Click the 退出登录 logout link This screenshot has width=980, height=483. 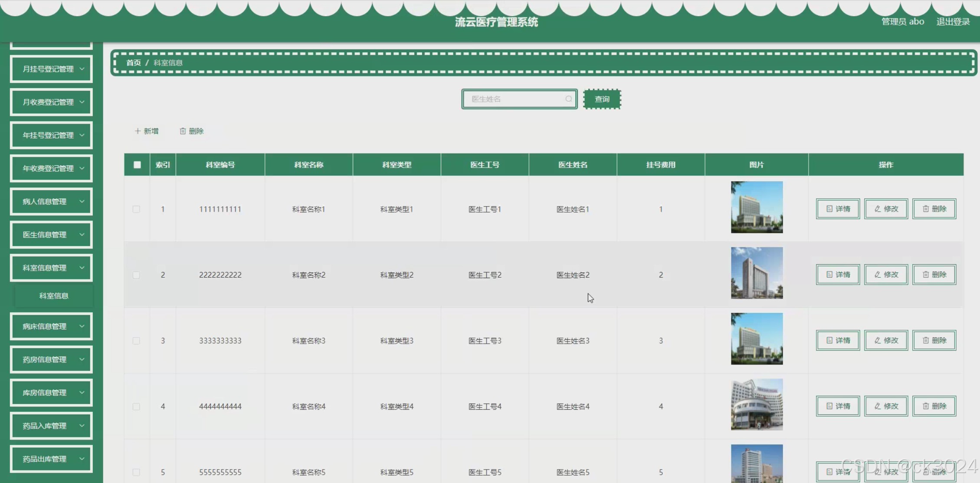point(953,22)
